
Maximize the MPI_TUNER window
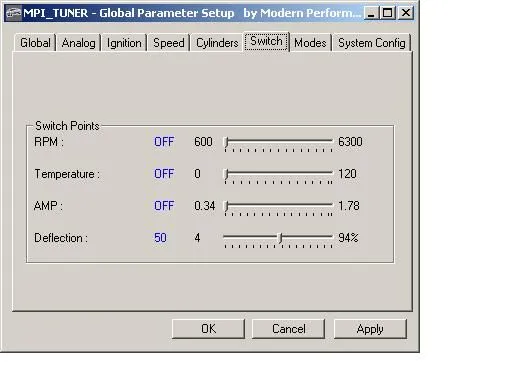(387, 13)
